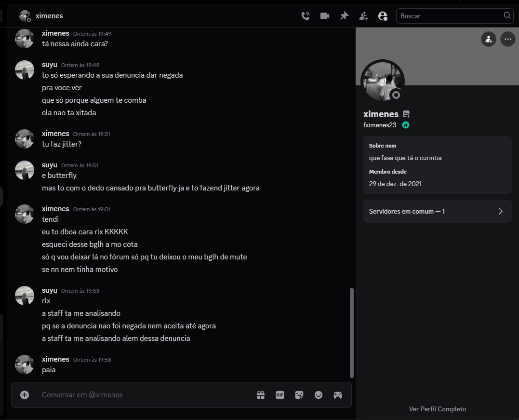Expand Servidores em comum section
Viewport: 519px width, 420px height.
[437, 211]
